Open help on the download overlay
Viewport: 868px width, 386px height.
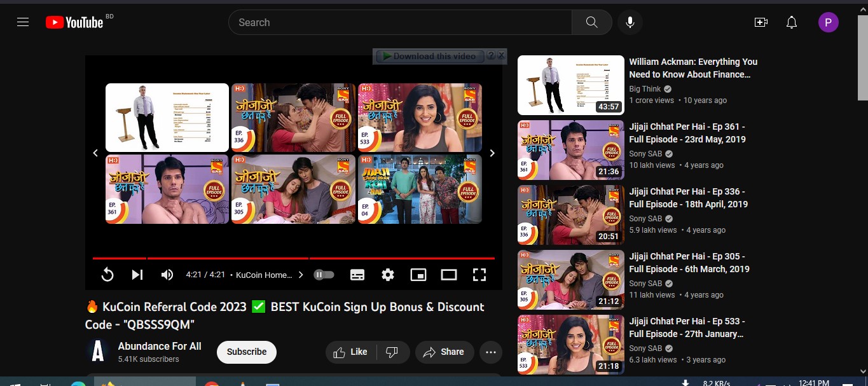[x=491, y=56]
